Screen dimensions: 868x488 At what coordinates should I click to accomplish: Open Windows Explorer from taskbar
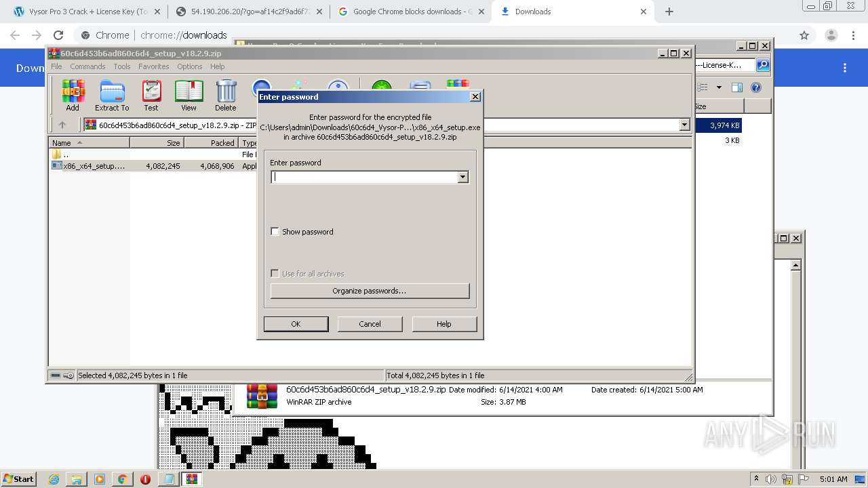[x=77, y=479]
